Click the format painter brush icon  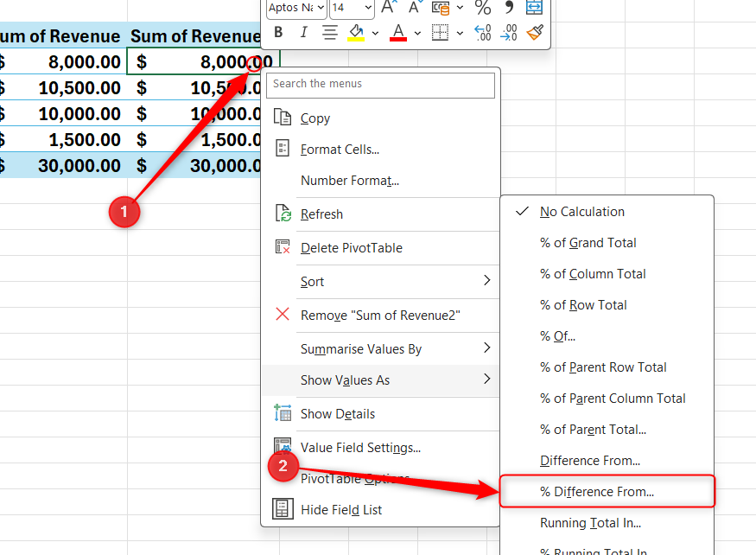tap(535, 32)
